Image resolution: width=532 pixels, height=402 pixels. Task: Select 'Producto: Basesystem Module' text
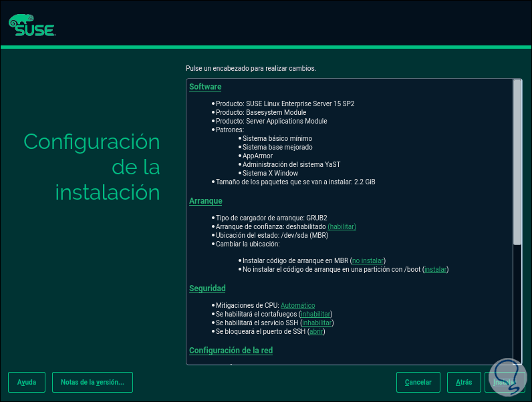261,113
